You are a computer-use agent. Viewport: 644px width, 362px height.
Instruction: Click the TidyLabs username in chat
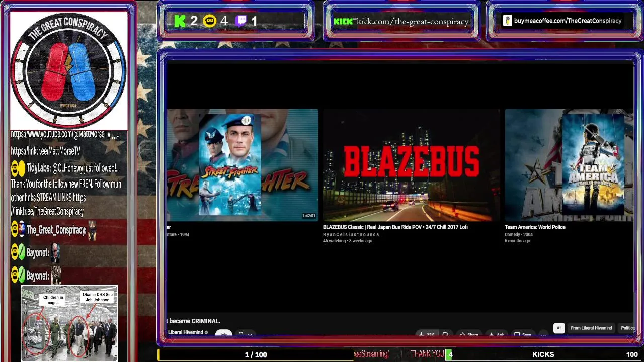coord(38,168)
